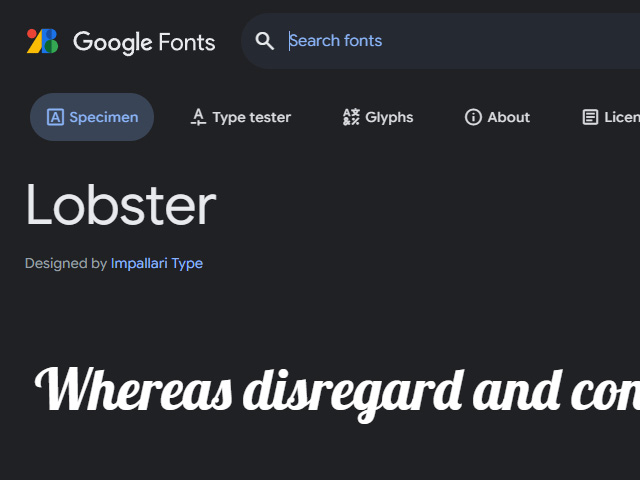Click the Lobster font title heading

click(x=121, y=205)
